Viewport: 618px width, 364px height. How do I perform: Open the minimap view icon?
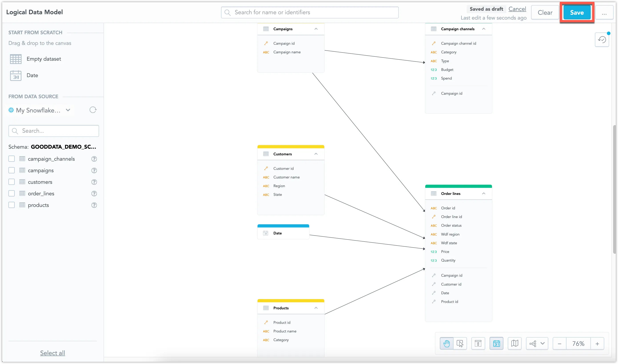click(x=514, y=343)
